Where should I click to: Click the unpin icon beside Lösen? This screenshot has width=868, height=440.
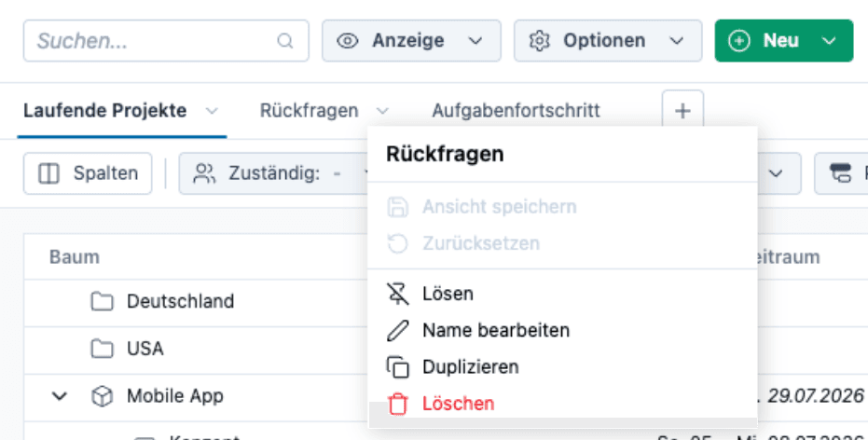(397, 294)
